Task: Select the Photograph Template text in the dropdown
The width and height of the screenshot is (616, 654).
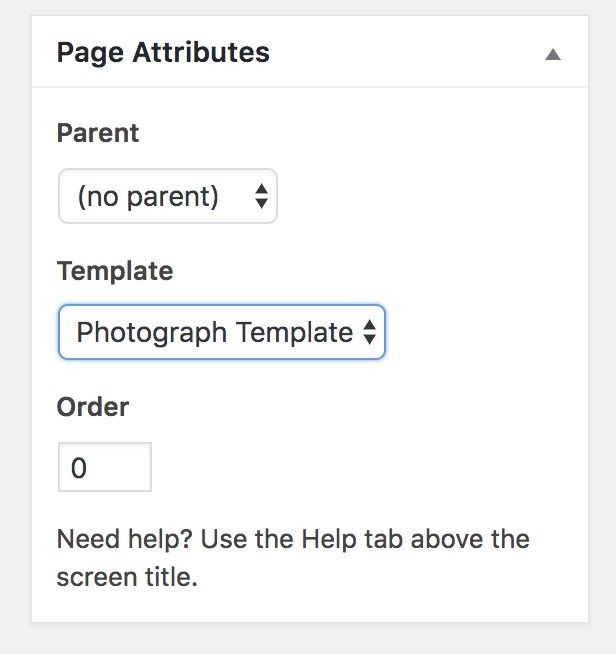Action: [x=214, y=332]
